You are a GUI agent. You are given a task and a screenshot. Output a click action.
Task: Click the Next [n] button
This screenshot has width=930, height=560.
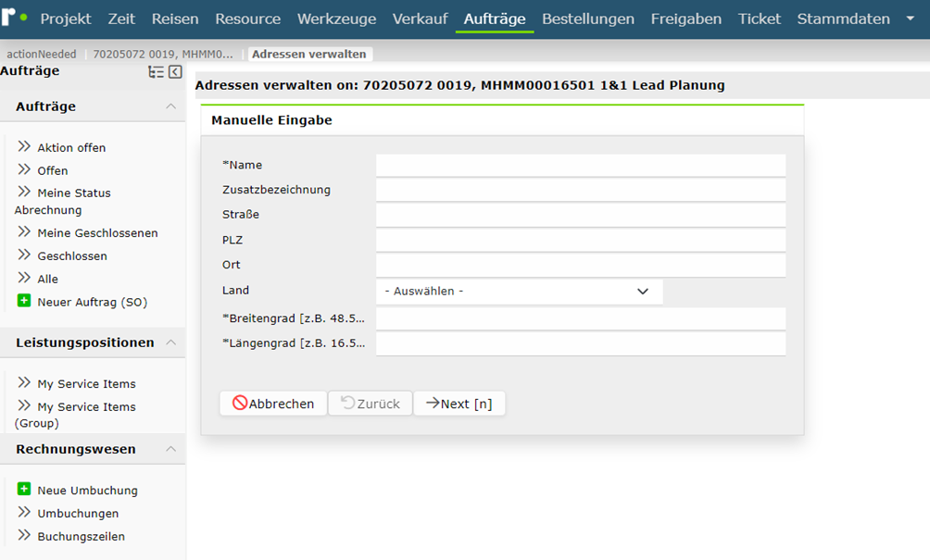[459, 404]
